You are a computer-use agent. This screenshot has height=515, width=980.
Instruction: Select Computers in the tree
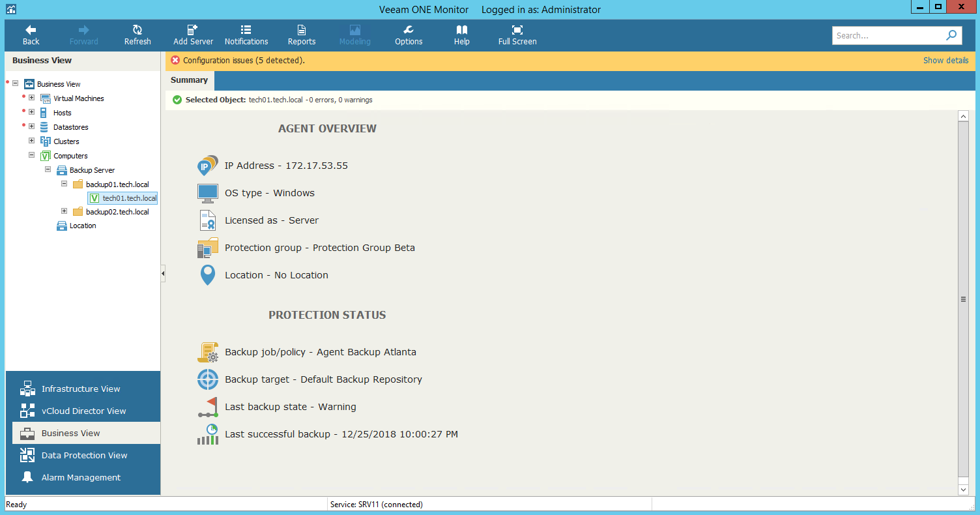pyautogui.click(x=70, y=156)
